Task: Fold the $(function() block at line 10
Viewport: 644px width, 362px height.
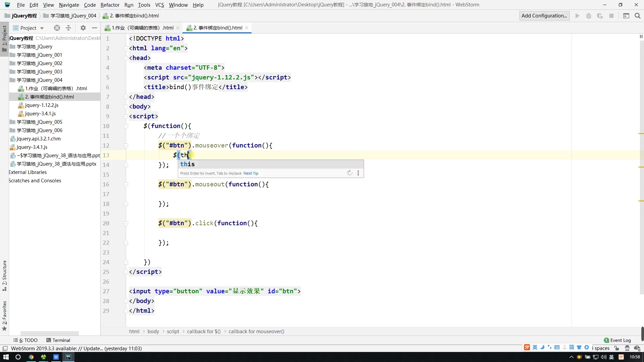Action: coord(126,126)
